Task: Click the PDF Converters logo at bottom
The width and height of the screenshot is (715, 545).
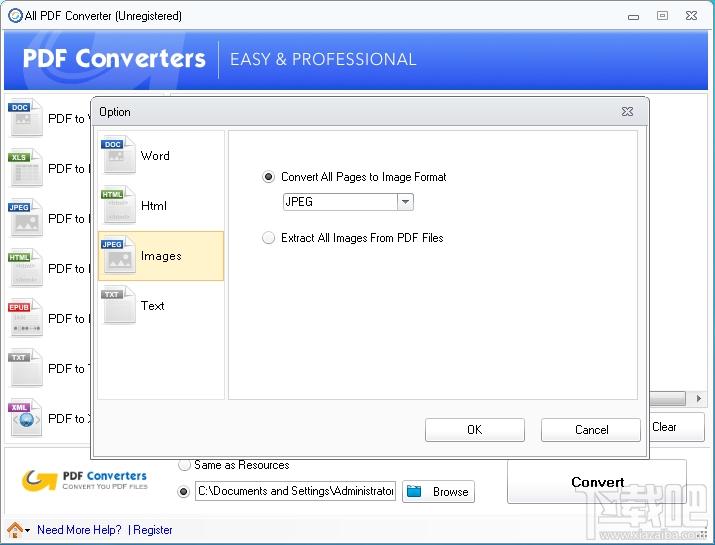Action: pos(85,480)
